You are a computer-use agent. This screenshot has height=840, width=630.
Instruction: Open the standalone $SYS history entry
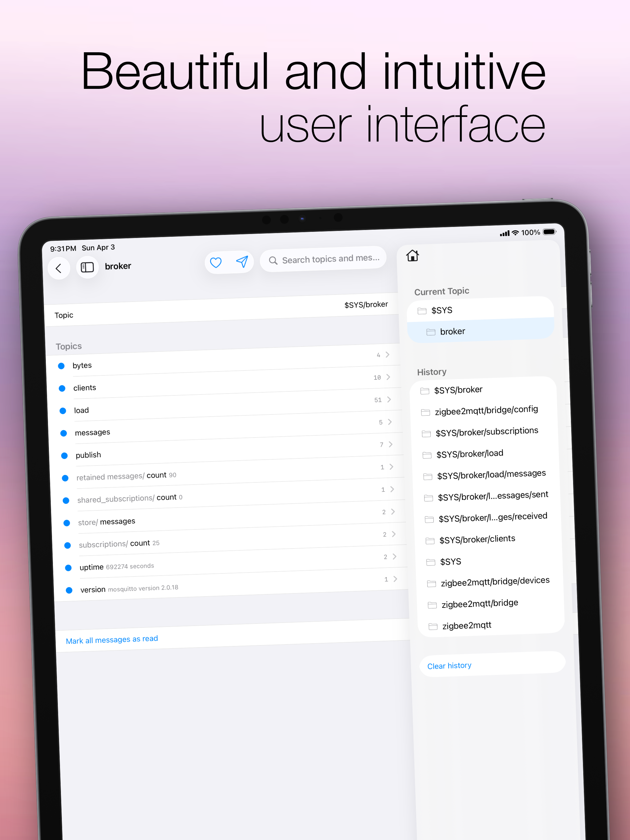pos(489,560)
